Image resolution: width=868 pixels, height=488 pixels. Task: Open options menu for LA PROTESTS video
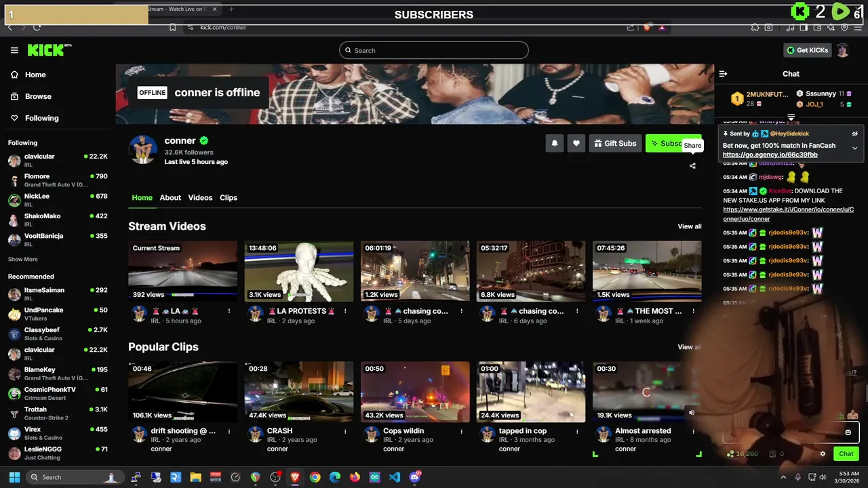(345, 311)
